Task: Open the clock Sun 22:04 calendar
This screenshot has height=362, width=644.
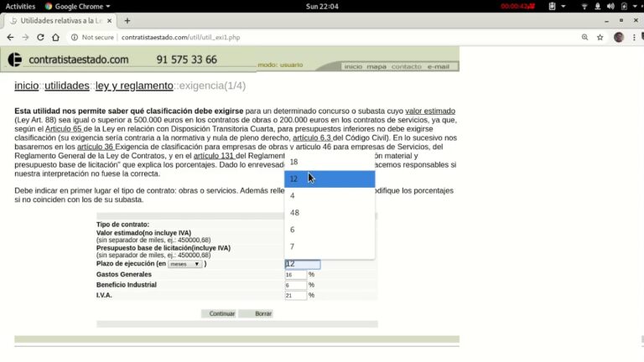Action: [x=322, y=6]
